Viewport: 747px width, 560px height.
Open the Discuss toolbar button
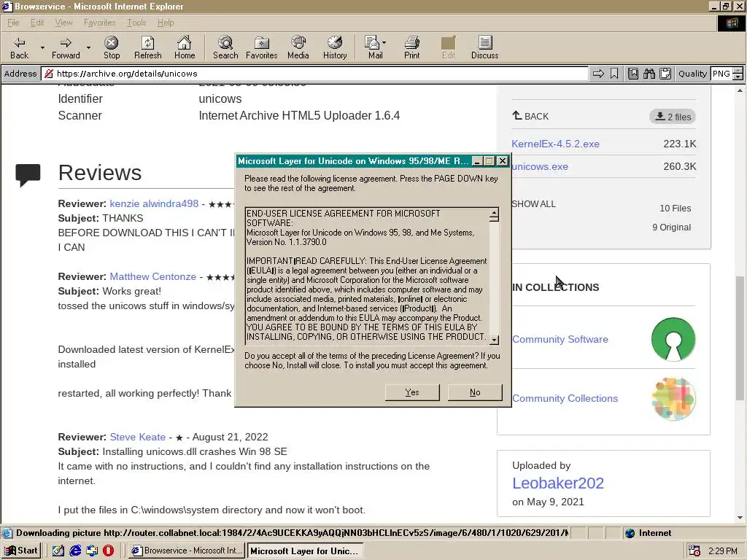[484, 47]
